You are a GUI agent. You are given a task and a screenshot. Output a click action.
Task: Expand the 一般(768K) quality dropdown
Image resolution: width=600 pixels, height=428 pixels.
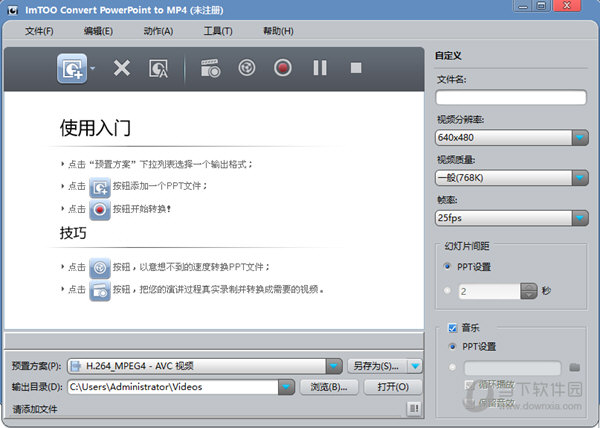pyautogui.click(x=580, y=178)
